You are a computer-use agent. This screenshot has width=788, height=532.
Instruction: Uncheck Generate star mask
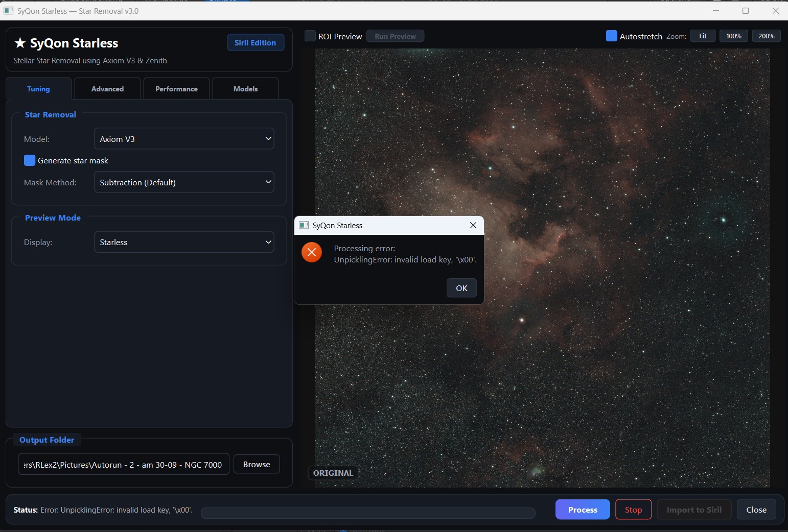30,160
